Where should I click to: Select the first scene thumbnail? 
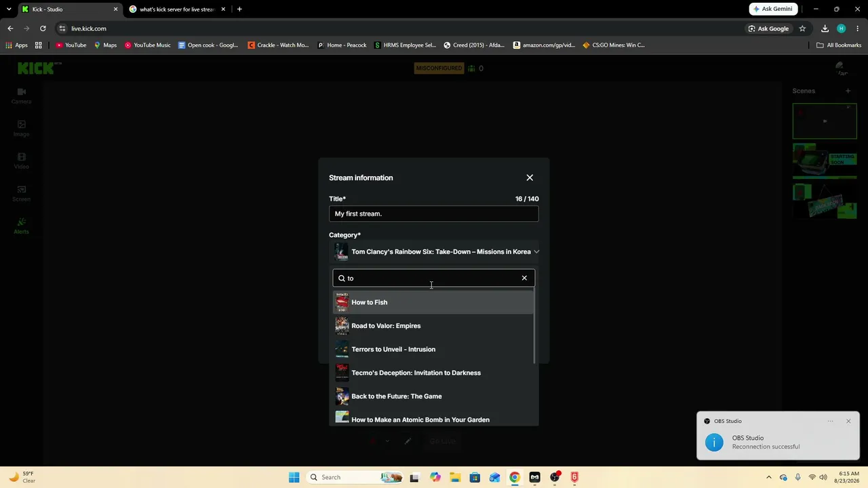coord(825,121)
